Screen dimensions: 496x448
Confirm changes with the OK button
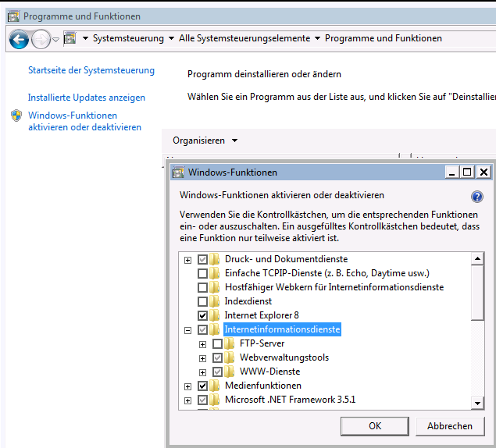pos(375,426)
